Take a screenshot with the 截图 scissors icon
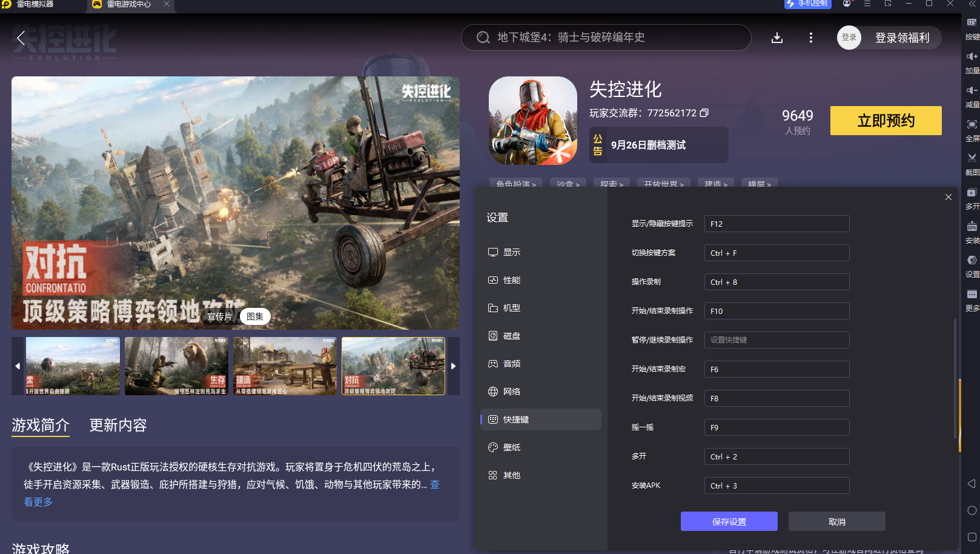The height and width of the screenshot is (554, 980). coord(972,158)
